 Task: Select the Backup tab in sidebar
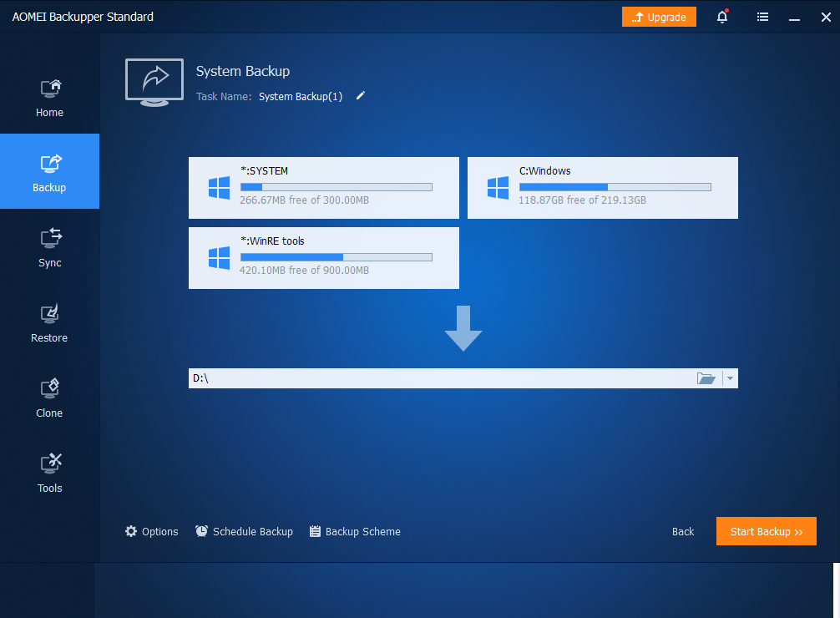[49, 172]
